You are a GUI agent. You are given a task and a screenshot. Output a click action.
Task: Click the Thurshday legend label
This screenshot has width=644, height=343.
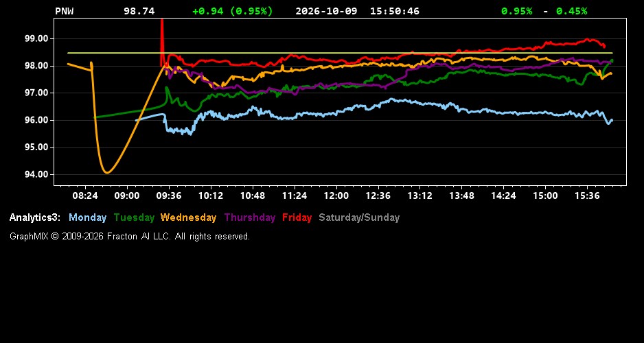pos(250,217)
